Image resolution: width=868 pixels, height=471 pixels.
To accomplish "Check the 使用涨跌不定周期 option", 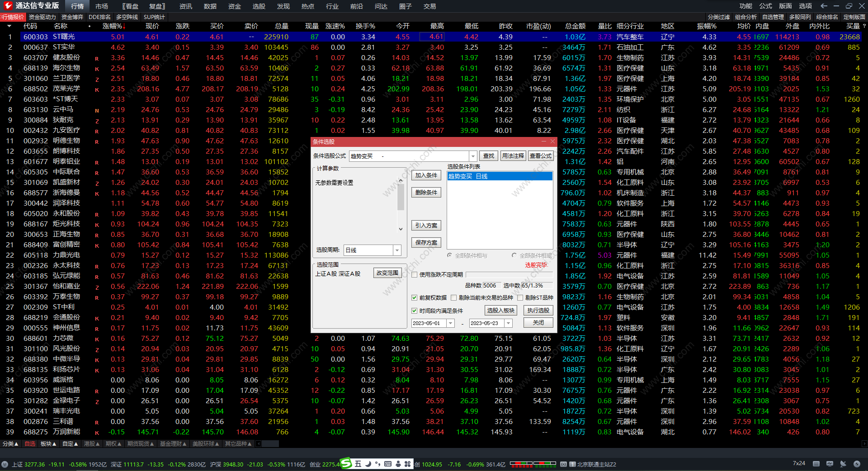I will 414,274.
